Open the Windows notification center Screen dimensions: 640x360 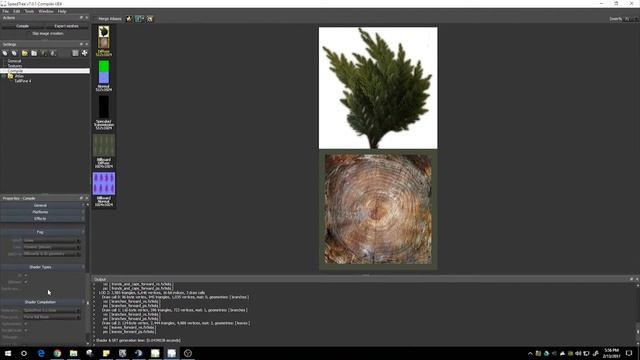tap(629, 353)
